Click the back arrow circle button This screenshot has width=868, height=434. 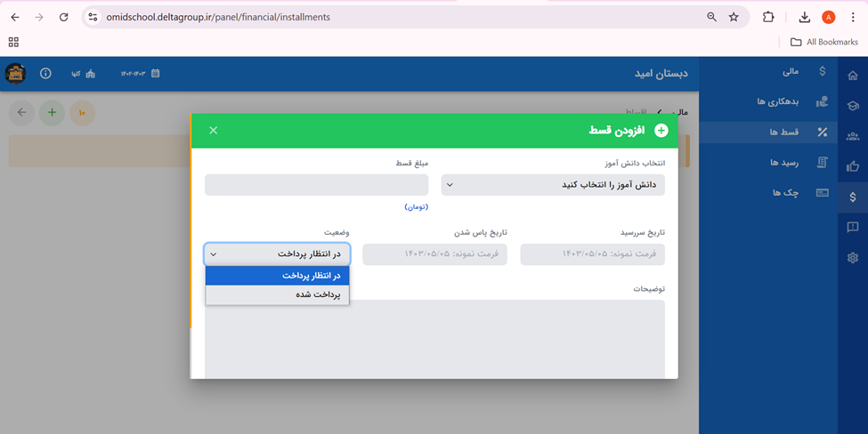click(x=21, y=113)
